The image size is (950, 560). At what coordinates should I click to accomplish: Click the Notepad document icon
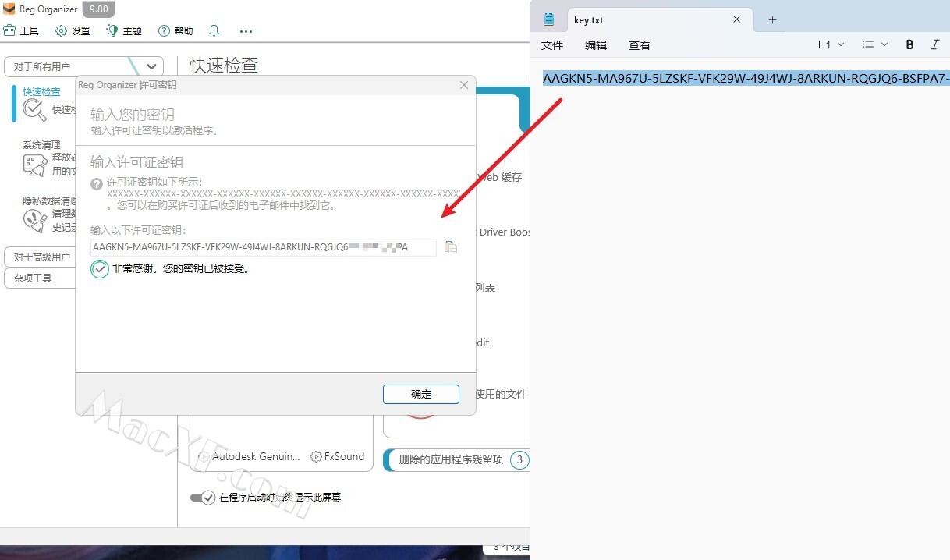click(549, 20)
